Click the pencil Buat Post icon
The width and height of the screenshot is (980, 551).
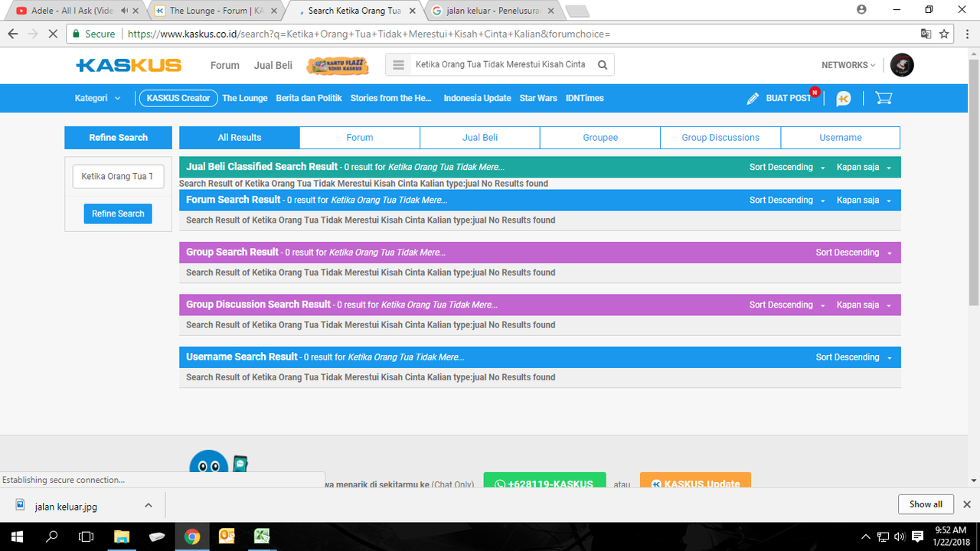753,98
